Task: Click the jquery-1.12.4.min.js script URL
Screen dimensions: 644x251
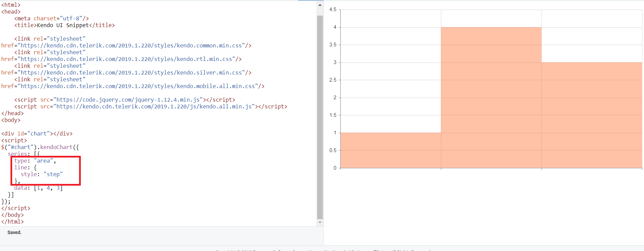Action: tap(128, 100)
